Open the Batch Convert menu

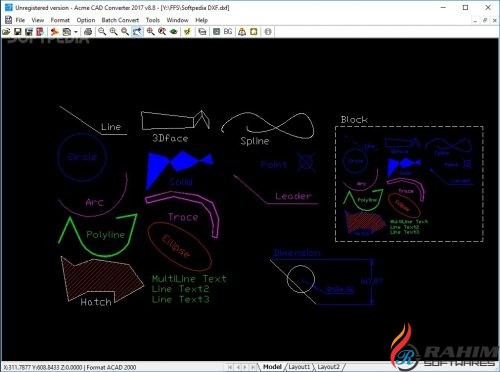pyautogui.click(x=120, y=20)
